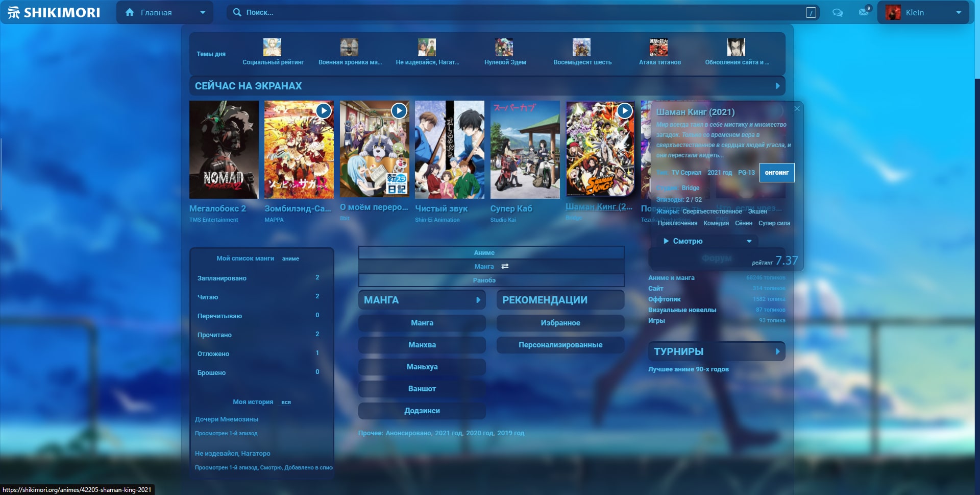Open mail notifications envelope icon
Image resolution: width=980 pixels, height=495 pixels.
(864, 12)
